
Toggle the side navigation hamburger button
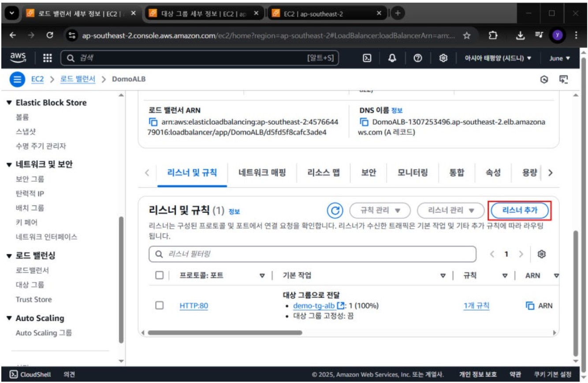click(x=17, y=79)
